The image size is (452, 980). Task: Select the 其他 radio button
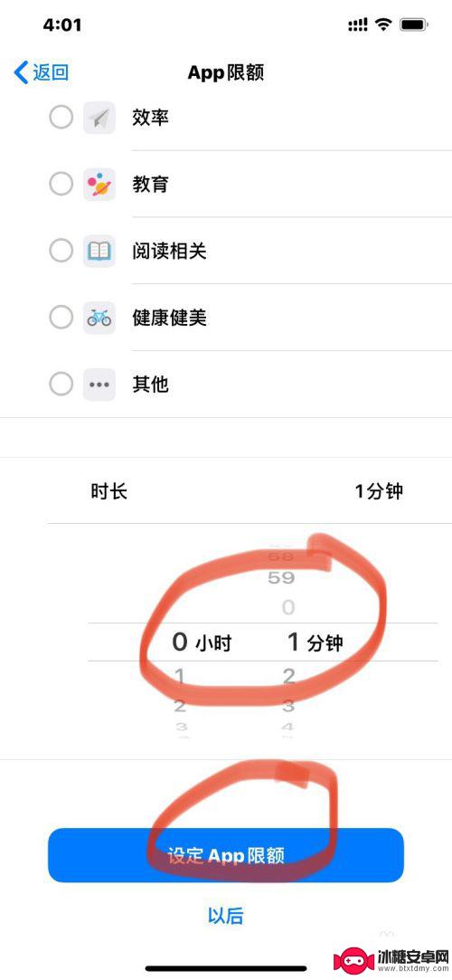[61, 385]
